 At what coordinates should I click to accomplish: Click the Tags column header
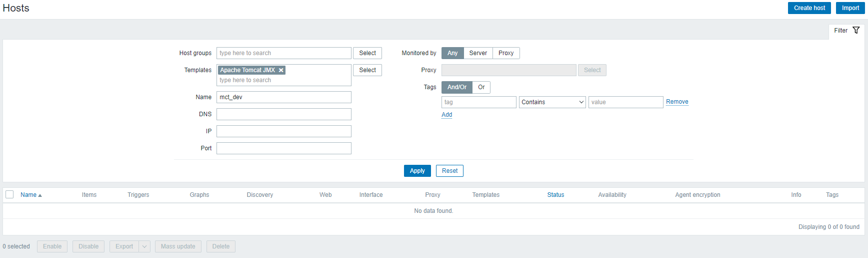832,195
